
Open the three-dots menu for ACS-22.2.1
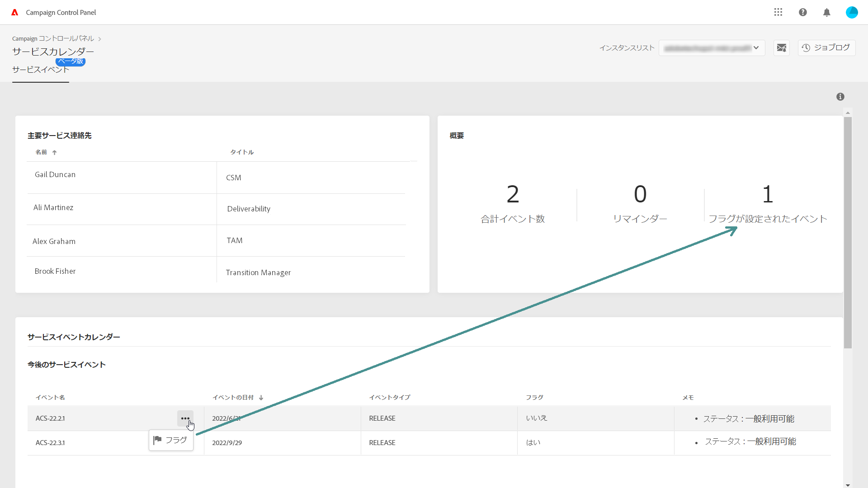click(x=185, y=418)
